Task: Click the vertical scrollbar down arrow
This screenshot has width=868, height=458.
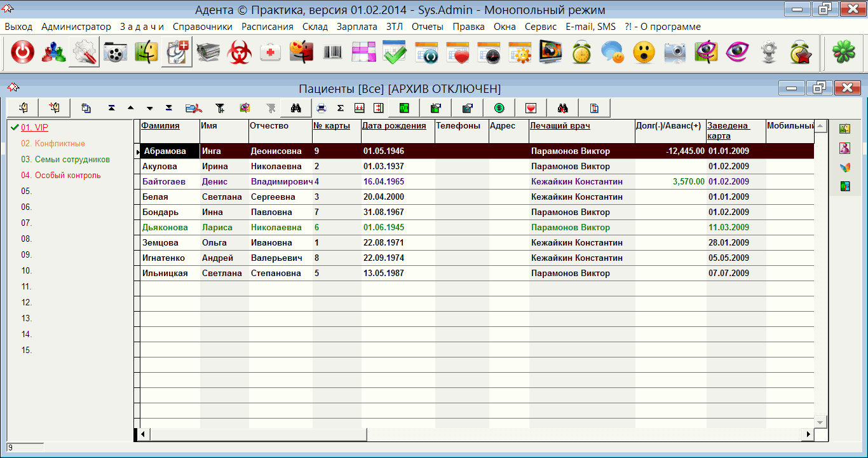Action: 820,421
